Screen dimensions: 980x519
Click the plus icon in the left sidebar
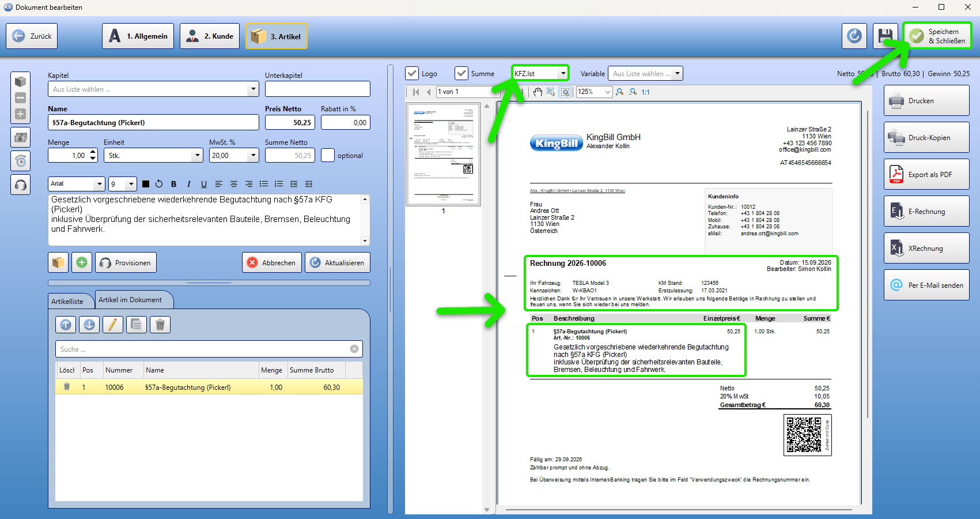click(20, 114)
